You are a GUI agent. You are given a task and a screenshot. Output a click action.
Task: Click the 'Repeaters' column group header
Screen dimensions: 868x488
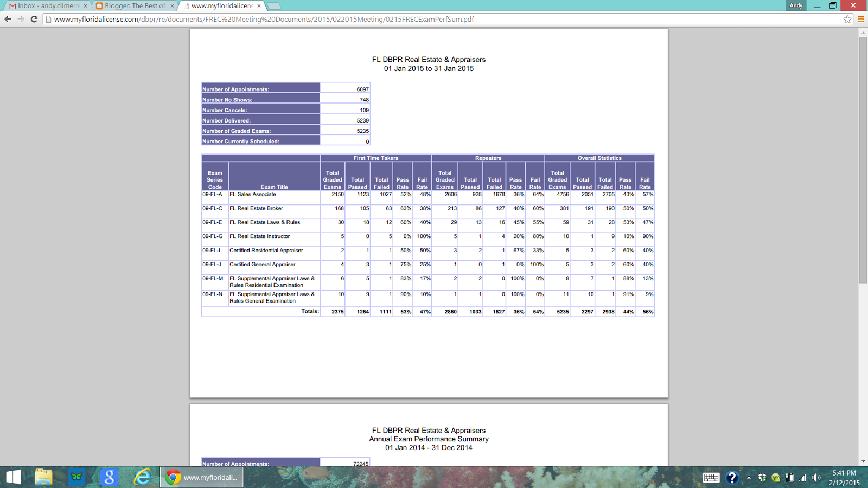[488, 158]
